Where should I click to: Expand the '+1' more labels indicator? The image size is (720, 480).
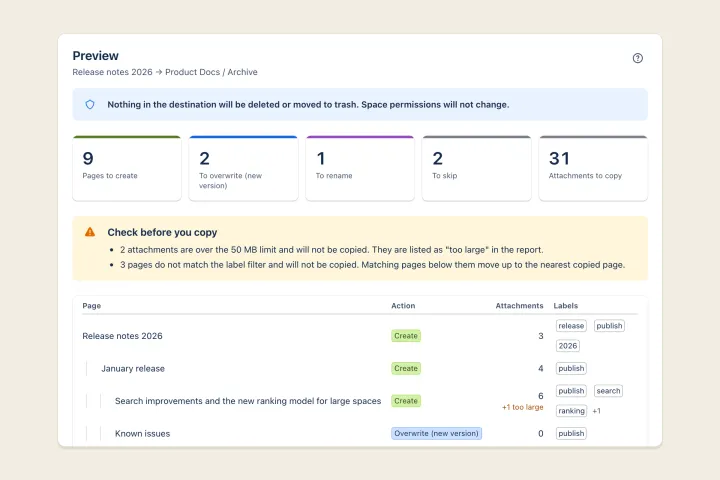tap(596, 411)
